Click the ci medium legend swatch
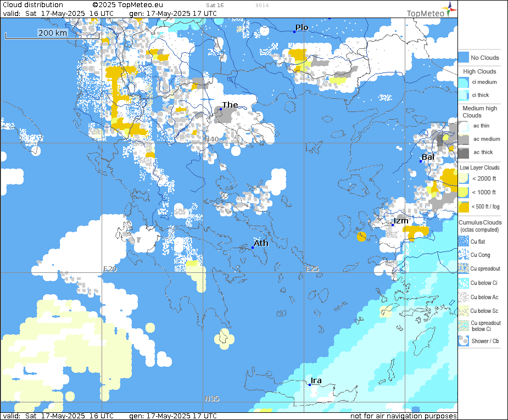Viewport: 508px width, 420px height. click(464, 82)
